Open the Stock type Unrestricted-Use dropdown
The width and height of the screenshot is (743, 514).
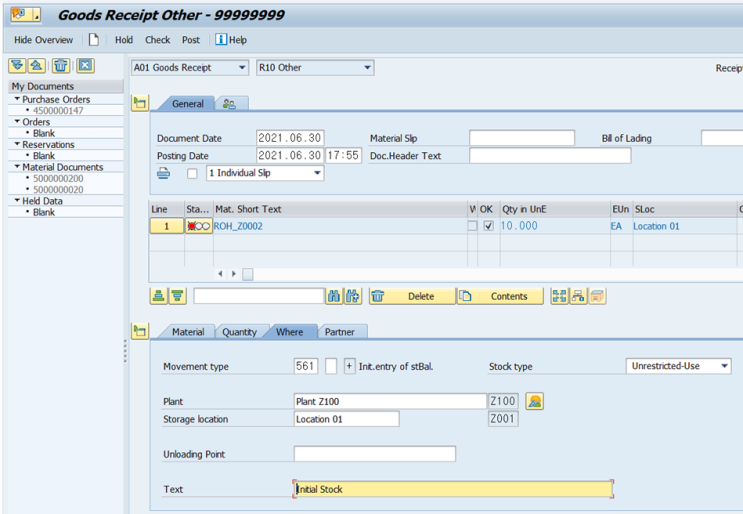pyautogui.click(x=679, y=366)
